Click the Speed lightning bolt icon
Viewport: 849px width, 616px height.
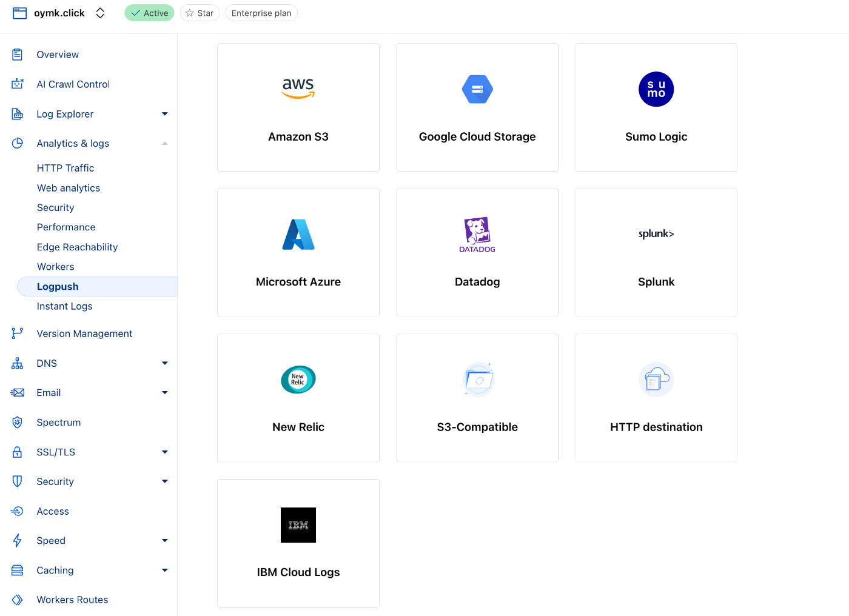[x=18, y=541]
